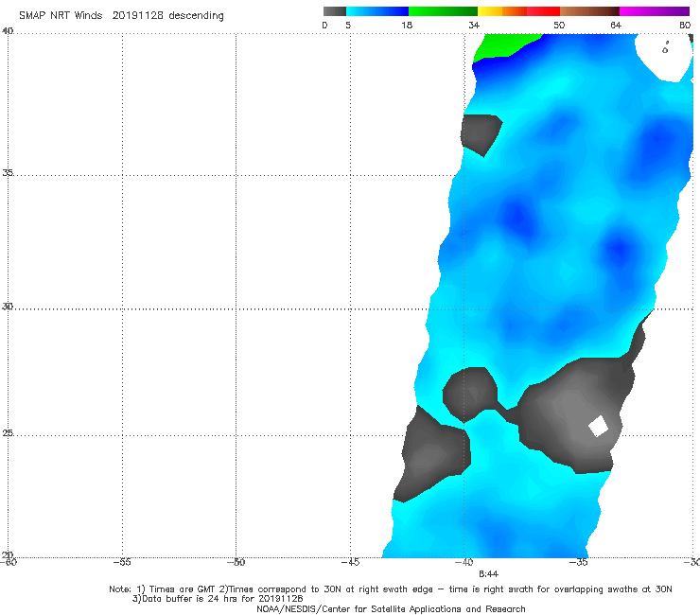Click the longitude axis label "-50"
The width and height of the screenshot is (700, 615).
pyautogui.click(x=236, y=562)
